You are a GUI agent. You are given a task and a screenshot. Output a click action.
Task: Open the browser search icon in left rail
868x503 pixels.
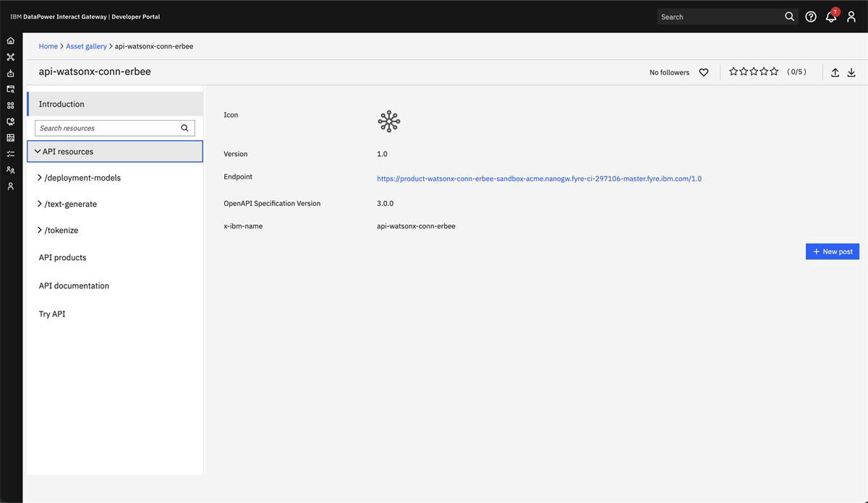(x=10, y=89)
